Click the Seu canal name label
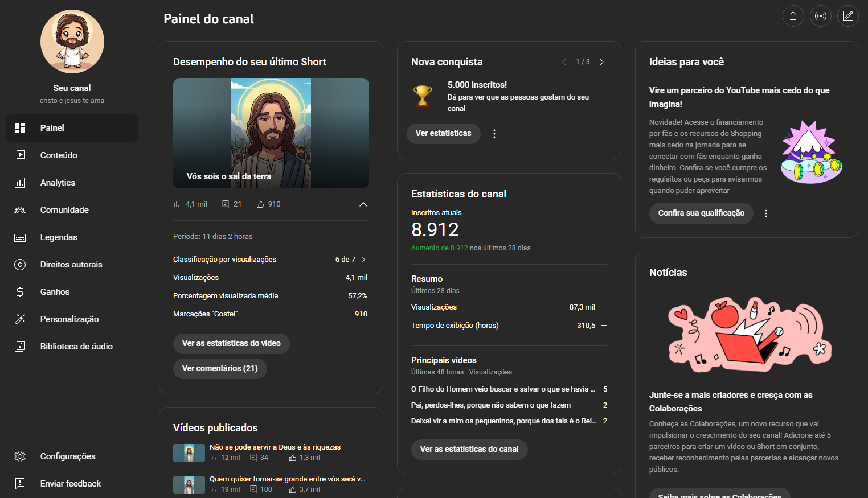This screenshot has width=868, height=498. (x=72, y=88)
